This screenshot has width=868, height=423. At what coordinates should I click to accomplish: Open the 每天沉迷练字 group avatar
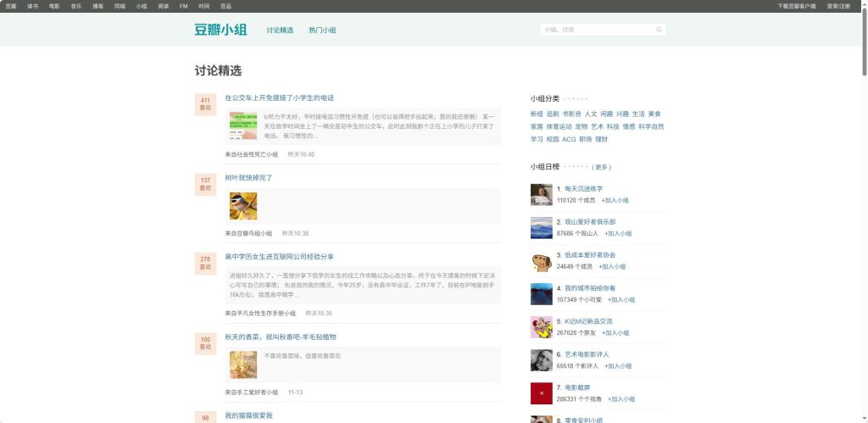coord(542,195)
